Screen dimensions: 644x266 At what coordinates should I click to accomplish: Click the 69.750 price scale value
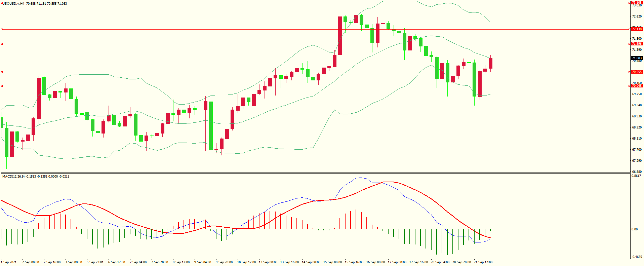(x=637, y=94)
